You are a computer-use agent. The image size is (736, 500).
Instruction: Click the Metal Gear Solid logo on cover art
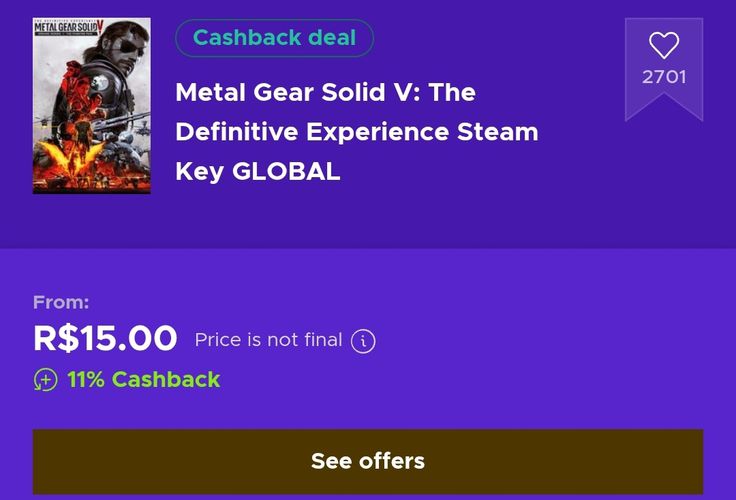point(68,27)
